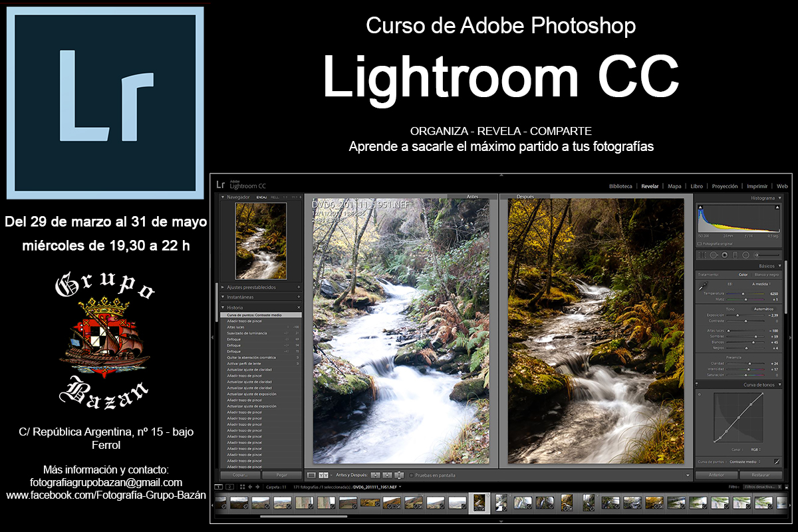Collapse the top module panel arrow

[x=502, y=174]
